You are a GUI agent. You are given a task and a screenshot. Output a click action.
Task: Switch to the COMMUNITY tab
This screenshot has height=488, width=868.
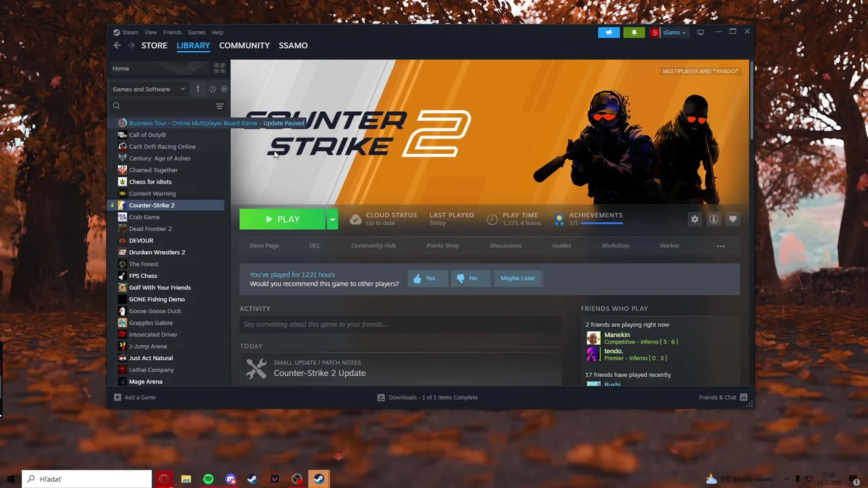tap(244, 45)
